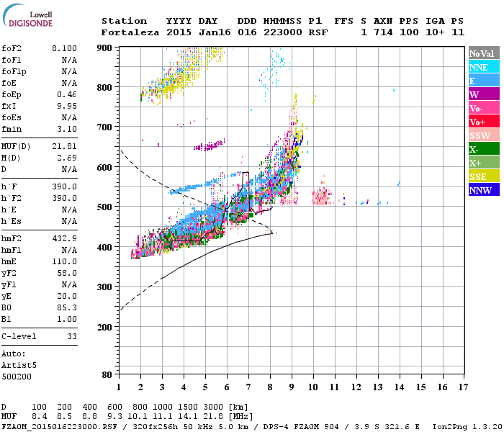The height and width of the screenshot is (432, 504).
Task: Select the Vo- pink legend swatch
Action: coord(484,108)
